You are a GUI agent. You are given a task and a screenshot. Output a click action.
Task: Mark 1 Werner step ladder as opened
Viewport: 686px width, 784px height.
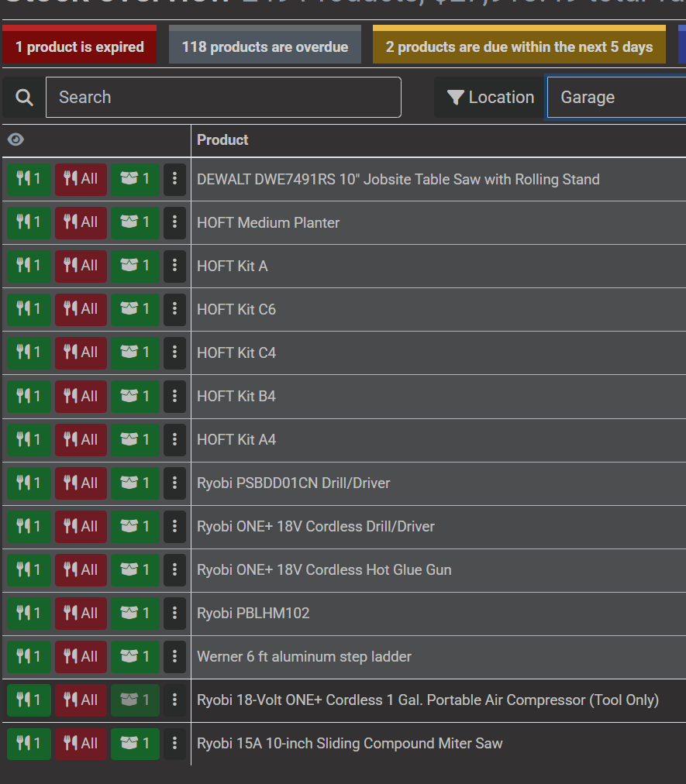pos(135,656)
